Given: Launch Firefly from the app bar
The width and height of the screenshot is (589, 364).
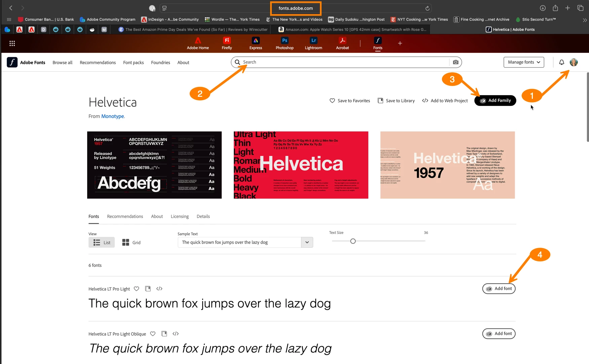Looking at the screenshot, I should pos(227,43).
